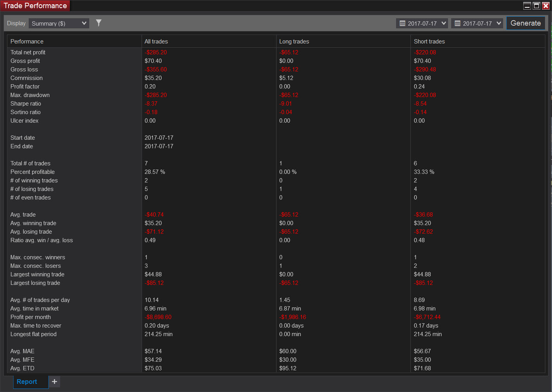Select the # of winning trades label

34,180
